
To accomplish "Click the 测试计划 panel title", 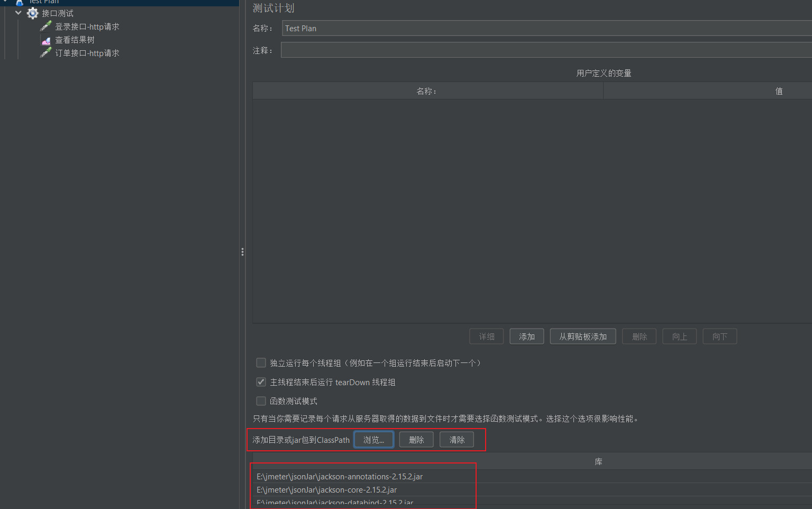I will [x=273, y=8].
